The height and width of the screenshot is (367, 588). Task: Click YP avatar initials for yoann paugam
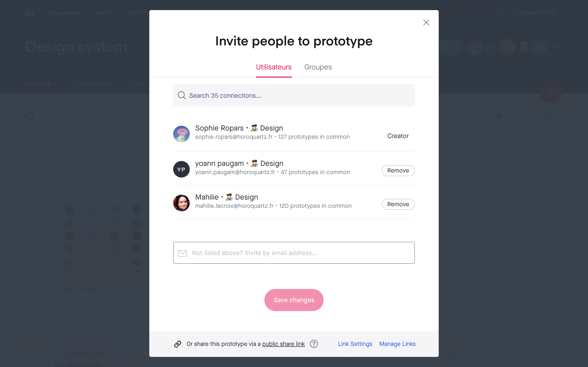point(182,169)
